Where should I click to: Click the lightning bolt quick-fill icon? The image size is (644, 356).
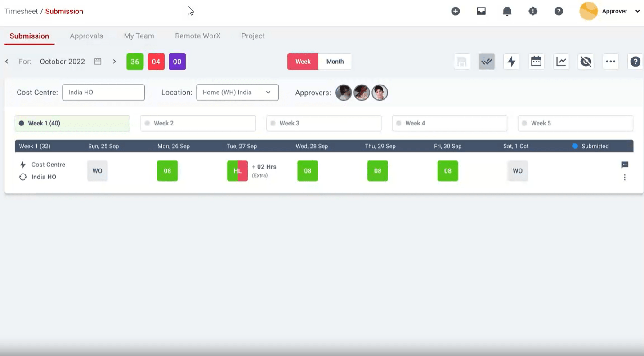coord(511,62)
